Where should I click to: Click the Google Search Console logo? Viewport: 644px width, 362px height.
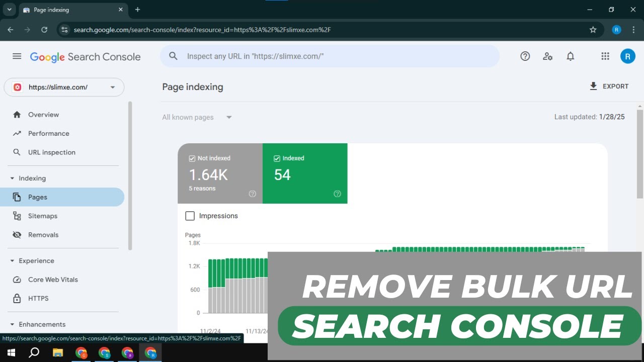pyautogui.click(x=85, y=57)
